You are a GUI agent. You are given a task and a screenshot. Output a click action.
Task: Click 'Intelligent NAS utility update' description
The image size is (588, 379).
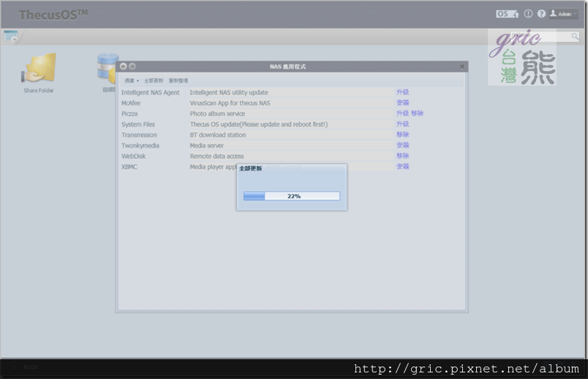[x=229, y=92]
